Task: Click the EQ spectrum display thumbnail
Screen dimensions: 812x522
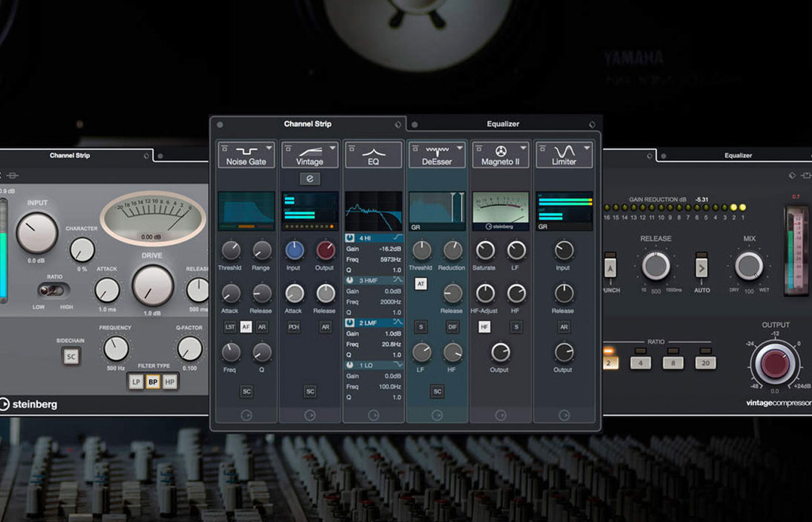Action: pos(373,211)
